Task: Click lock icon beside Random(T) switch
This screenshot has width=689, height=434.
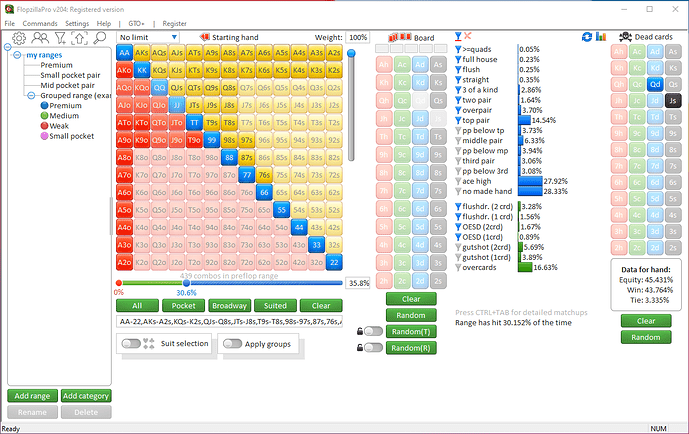Action: tap(360, 331)
